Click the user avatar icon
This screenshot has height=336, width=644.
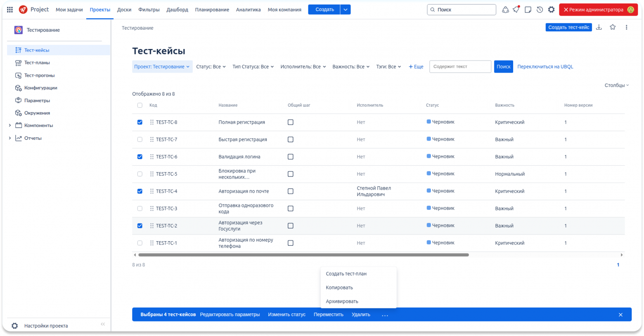630,9
